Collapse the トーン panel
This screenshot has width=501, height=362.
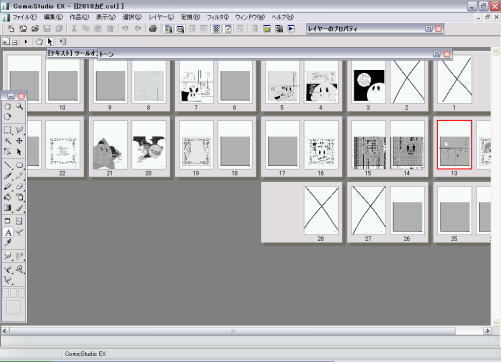click(437, 54)
